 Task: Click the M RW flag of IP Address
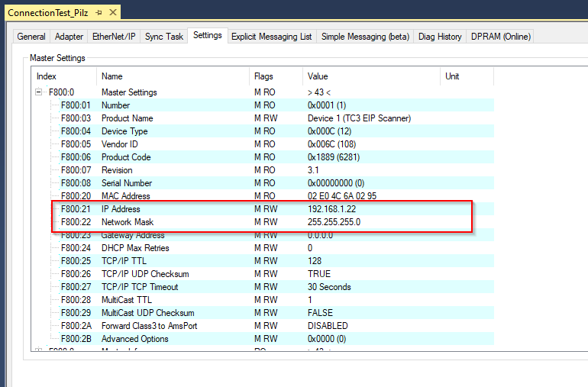pos(266,209)
